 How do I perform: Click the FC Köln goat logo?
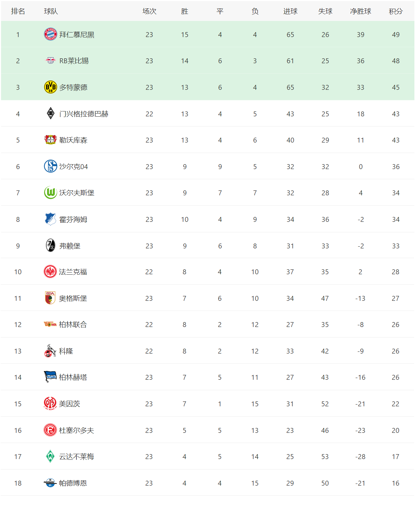[50, 351]
